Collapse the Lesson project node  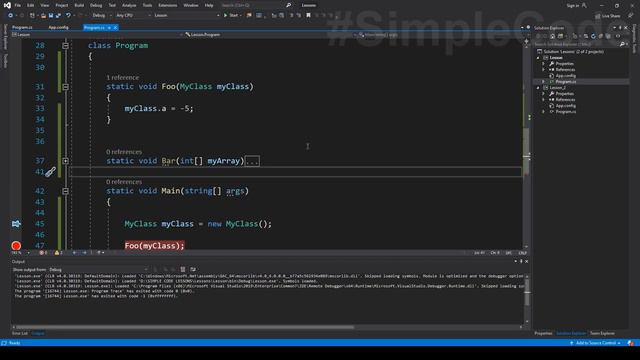pyautogui.click(x=538, y=58)
